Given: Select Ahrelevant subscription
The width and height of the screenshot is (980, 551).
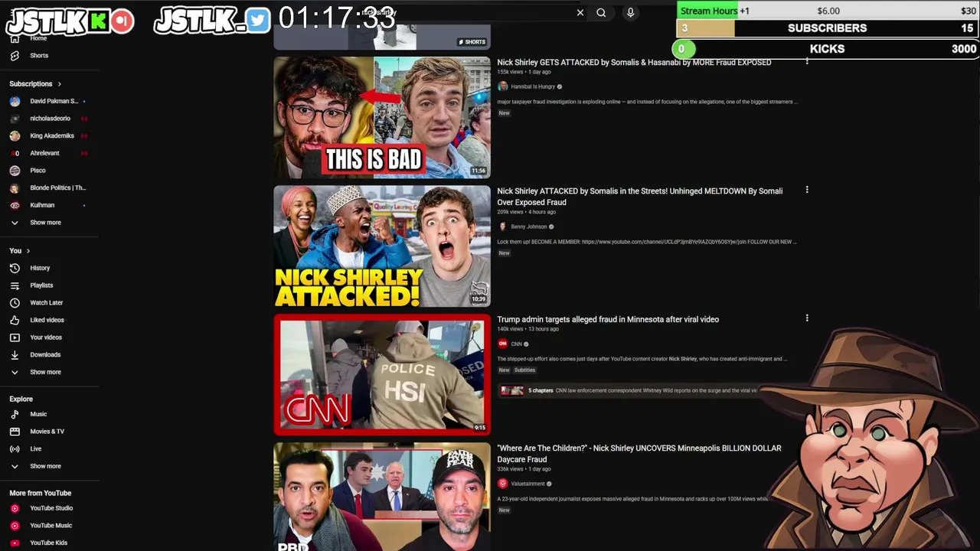Looking at the screenshot, I should [44, 153].
